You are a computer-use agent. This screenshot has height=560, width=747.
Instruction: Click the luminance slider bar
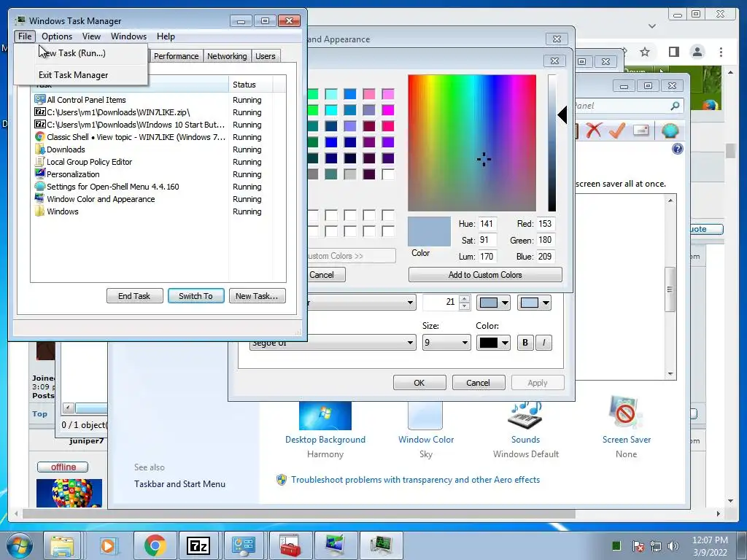pos(551,142)
